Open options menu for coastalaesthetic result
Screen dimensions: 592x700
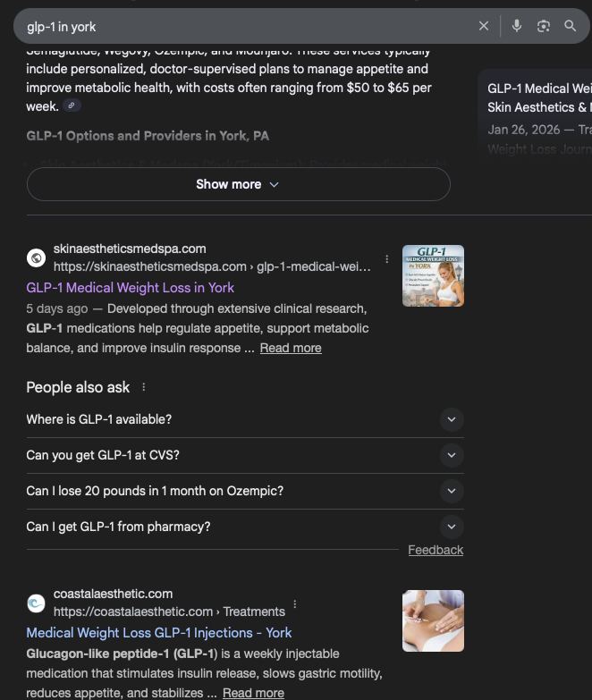[x=295, y=604]
